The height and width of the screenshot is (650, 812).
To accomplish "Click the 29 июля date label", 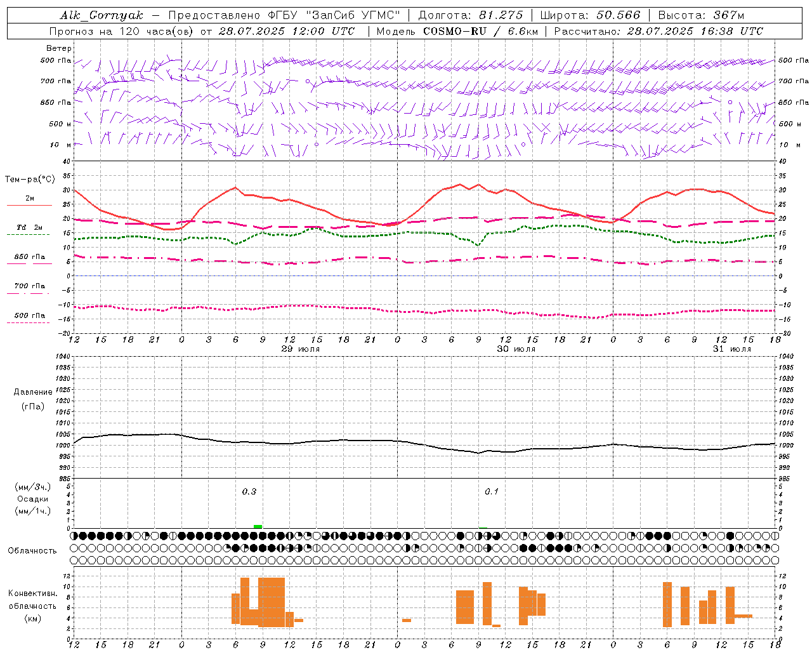I will (x=301, y=349).
